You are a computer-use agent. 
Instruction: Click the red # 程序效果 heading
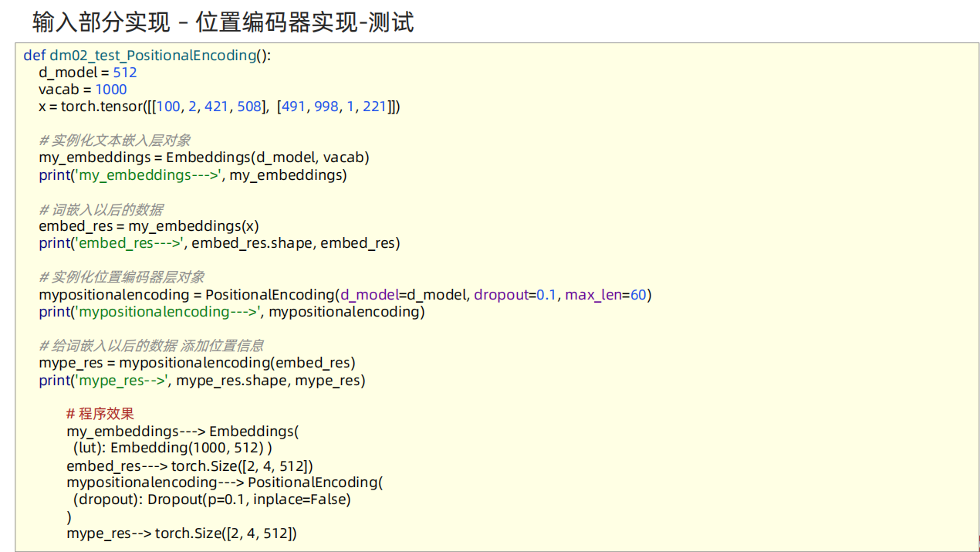100,414
